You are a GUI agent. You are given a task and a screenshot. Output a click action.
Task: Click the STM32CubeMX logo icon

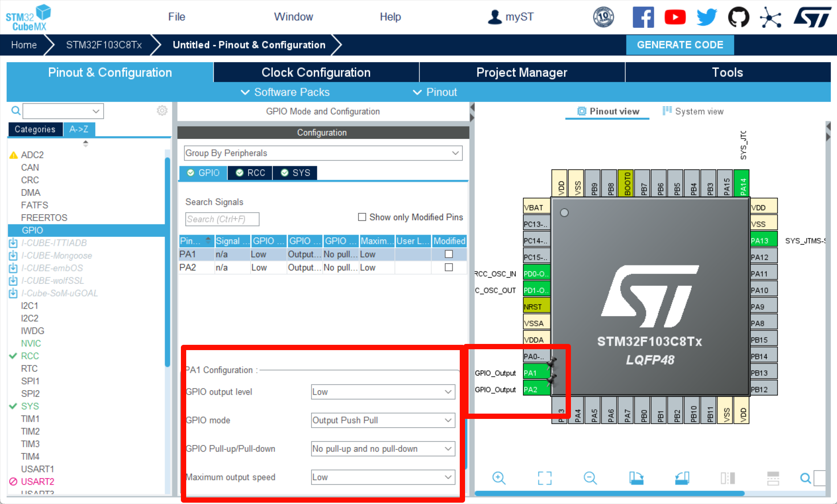pos(28,18)
